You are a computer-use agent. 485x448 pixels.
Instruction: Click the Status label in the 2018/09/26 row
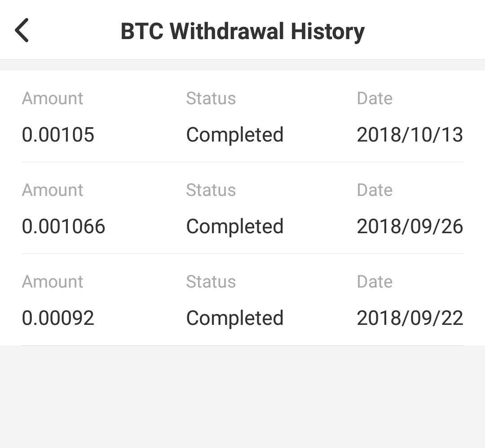pos(211,190)
